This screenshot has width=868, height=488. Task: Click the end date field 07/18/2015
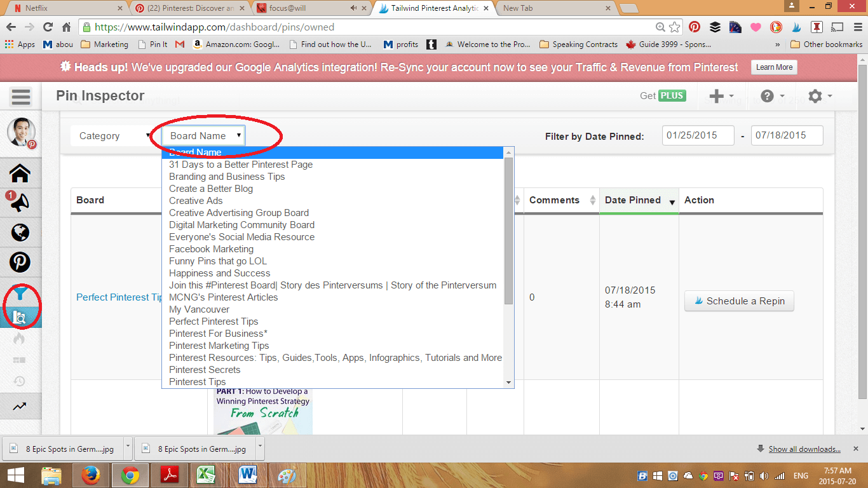pos(787,135)
